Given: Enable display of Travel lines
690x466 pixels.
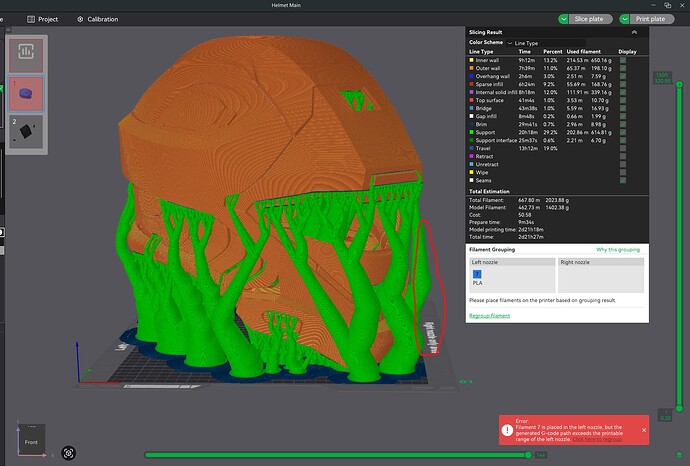Looking at the screenshot, I should (623, 148).
